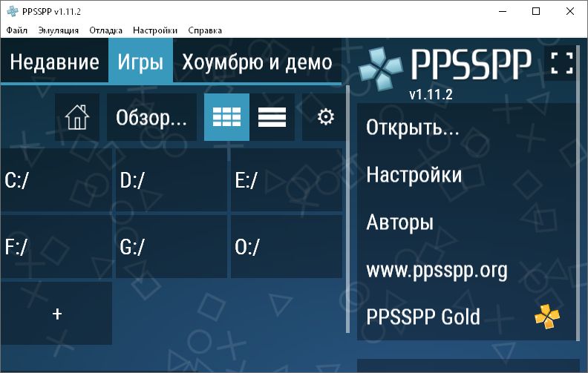Screen dimensions: 588x373
Task: Click the PPSSPP title bar app icon
Action: [x=13, y=11]
